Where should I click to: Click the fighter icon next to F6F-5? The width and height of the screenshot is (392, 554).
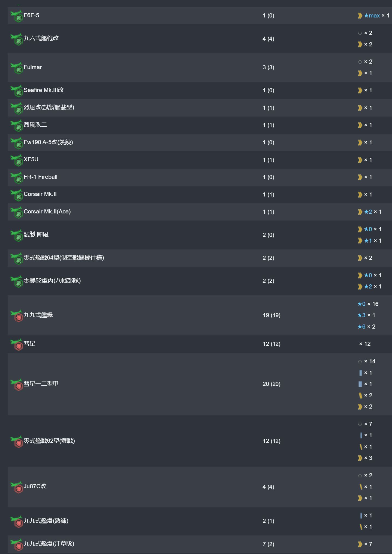click(x=17, y=16)
